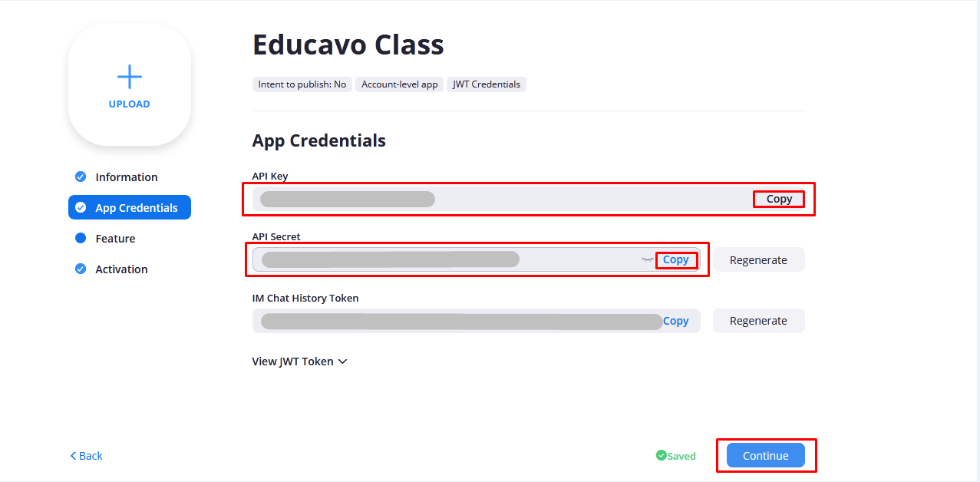The height and width of the screenshot is (482, 980).
Task: Copy the API Key
Action: 779,199
